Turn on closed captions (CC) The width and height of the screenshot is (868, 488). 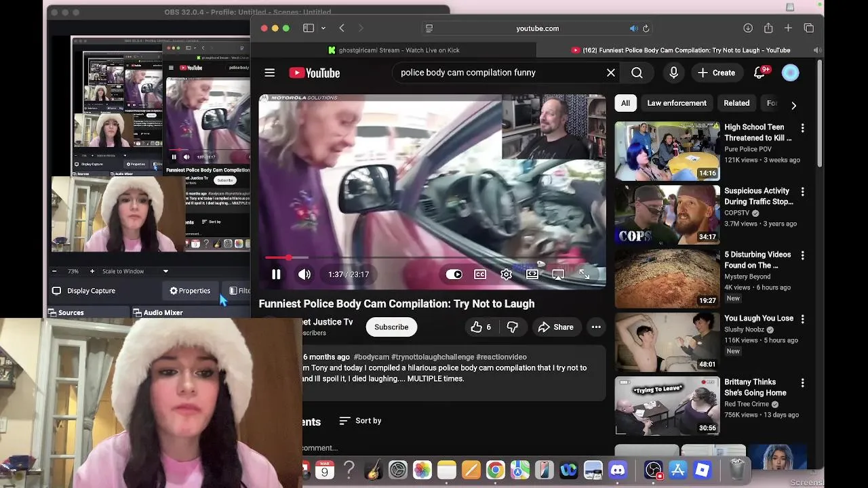coord(480,274)
